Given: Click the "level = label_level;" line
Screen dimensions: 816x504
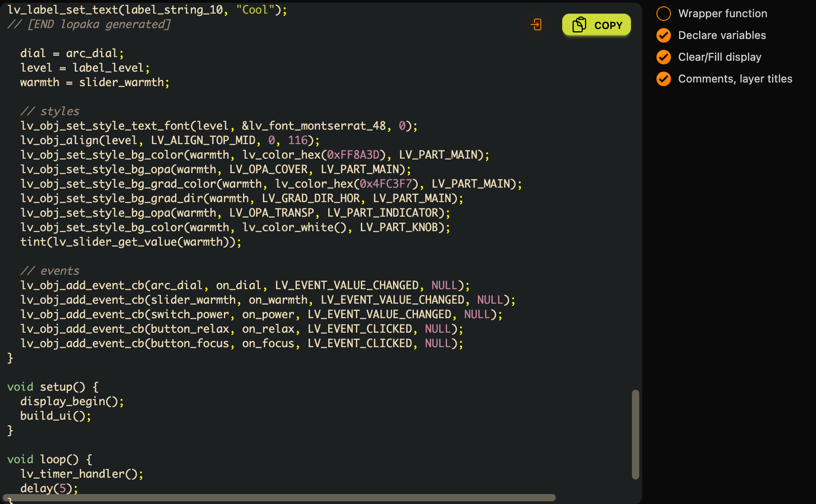Looking at the screenshot, I should click(x=85, y=68).
